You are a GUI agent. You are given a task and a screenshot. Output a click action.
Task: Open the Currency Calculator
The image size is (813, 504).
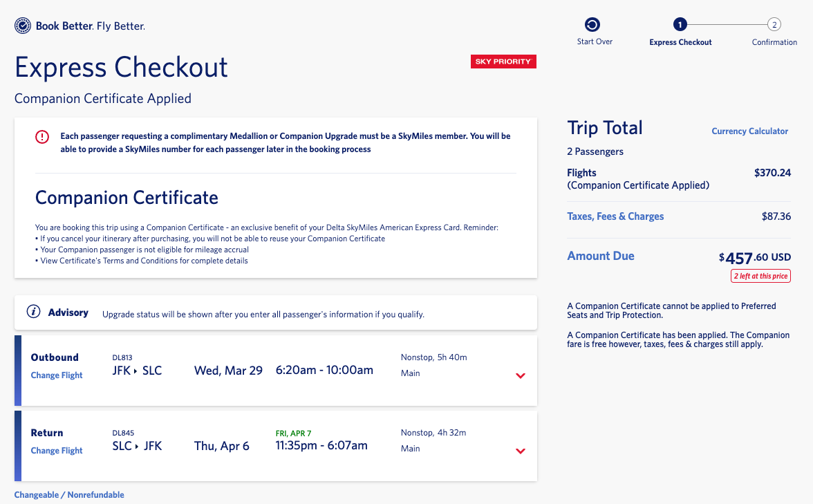749,131
